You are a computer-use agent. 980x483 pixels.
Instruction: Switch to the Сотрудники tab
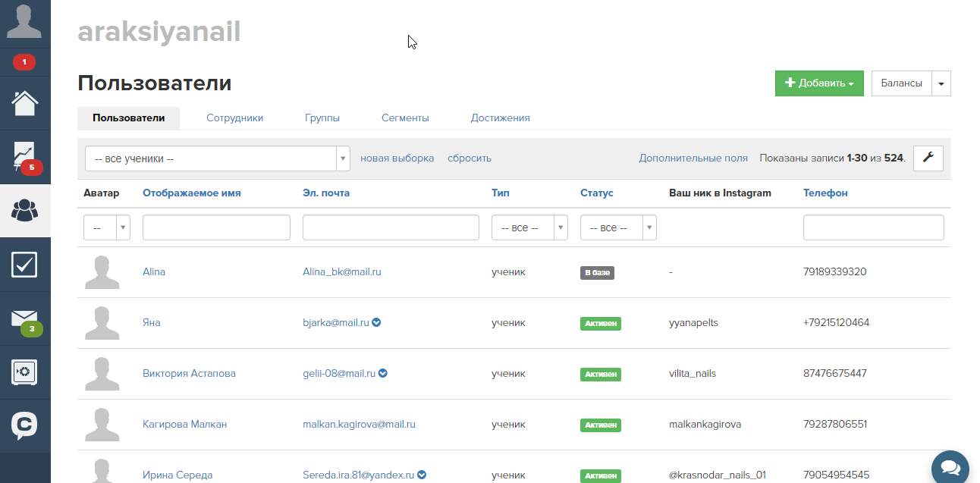coord(234,118)
